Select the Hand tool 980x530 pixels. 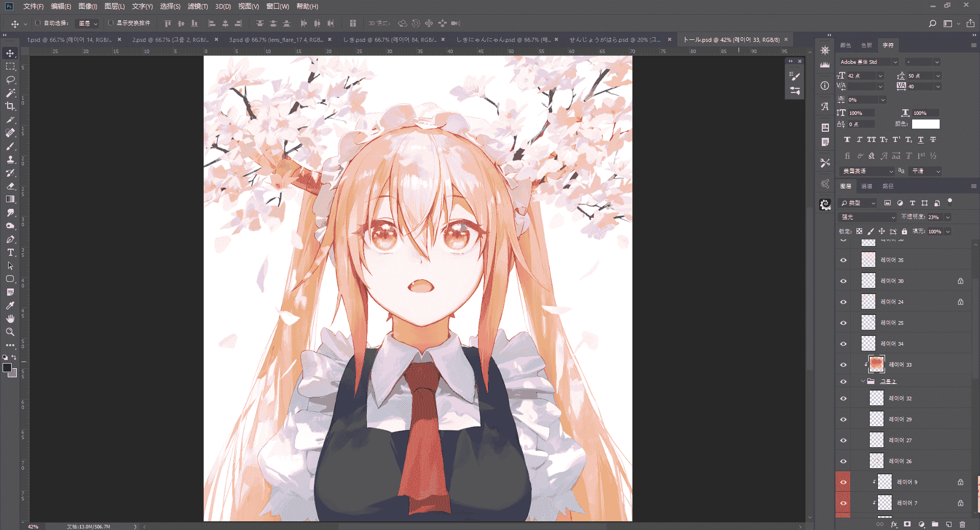pos(10,319)
